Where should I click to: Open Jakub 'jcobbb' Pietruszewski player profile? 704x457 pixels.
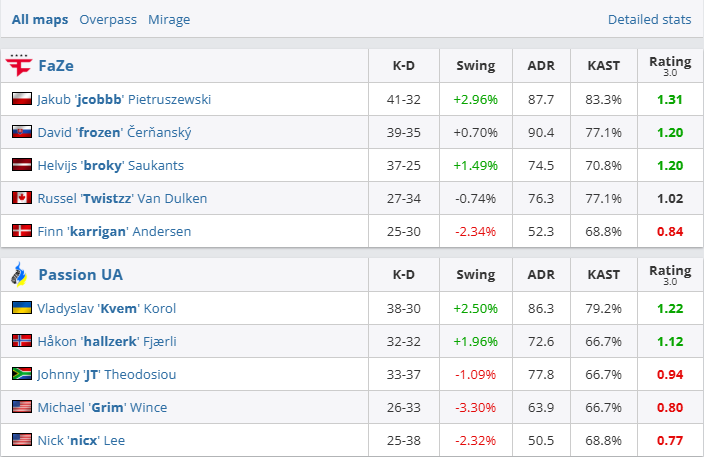[124, 99]
